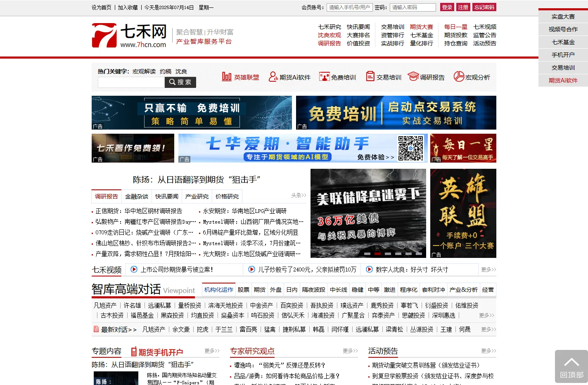588x385 pixels.
Task: Click hot keyword 宏观解读
Action: tap(144, 71)
